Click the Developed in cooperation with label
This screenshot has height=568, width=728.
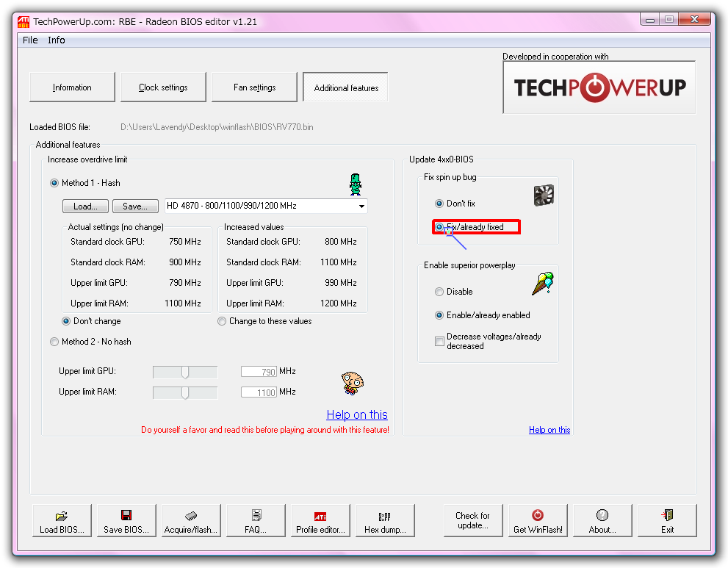555,57
